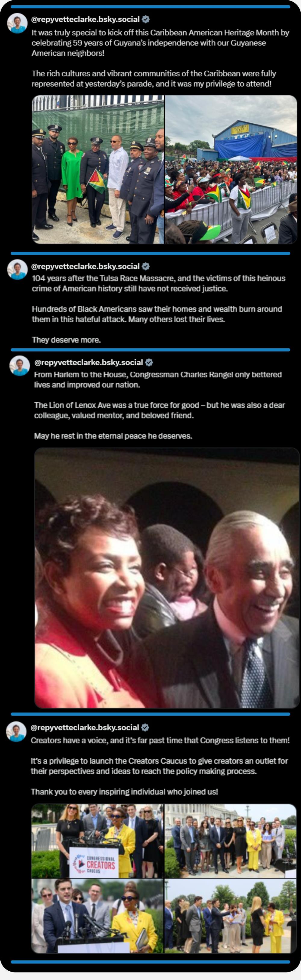Open the @repyvetteclarke.bsky.social handle on the Guyana post
The image size is (301, 980).
[86, 20]
